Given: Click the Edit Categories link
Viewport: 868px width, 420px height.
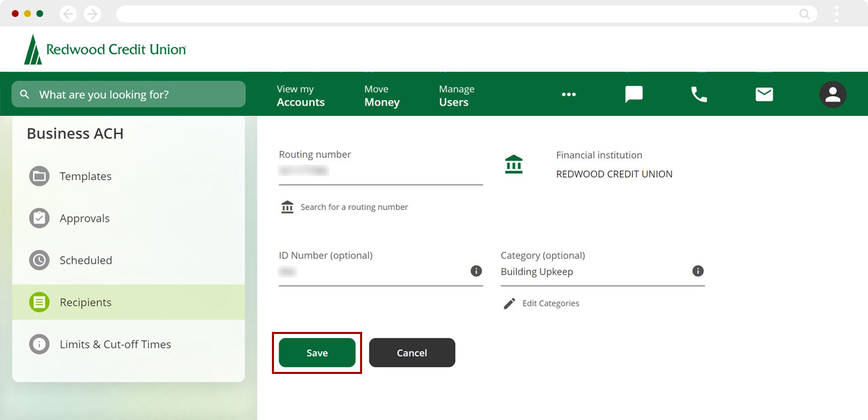Looking at the screenshot, I should tap(551, 303).
